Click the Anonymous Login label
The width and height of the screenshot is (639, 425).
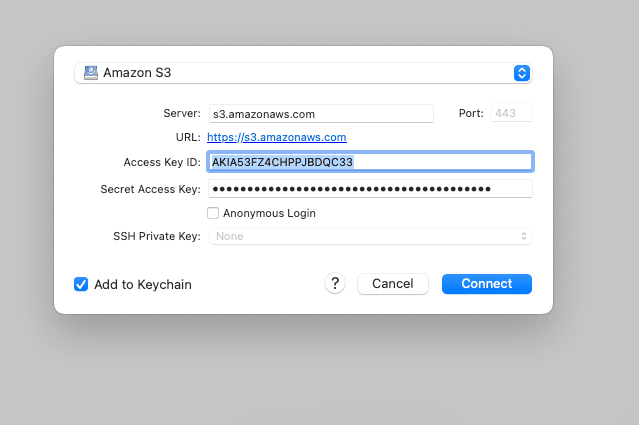[x=269, y=213]
